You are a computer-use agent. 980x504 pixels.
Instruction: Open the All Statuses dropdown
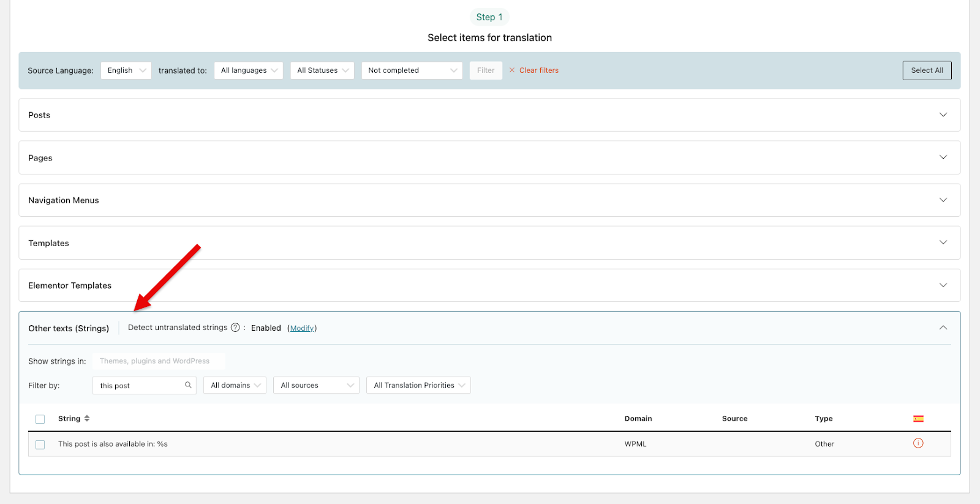(322, 70)
